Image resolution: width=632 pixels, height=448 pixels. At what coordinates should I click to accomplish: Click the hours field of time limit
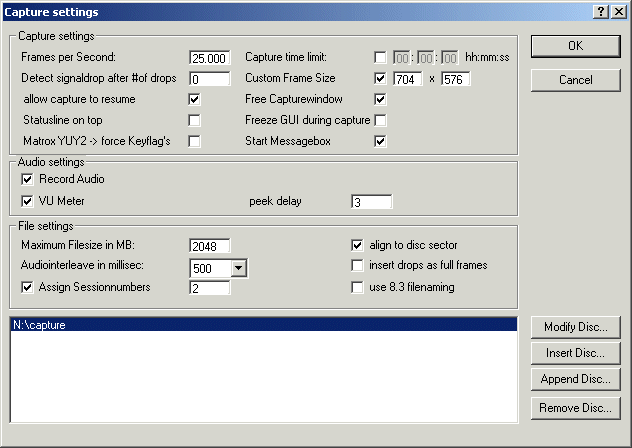(401, 58)
